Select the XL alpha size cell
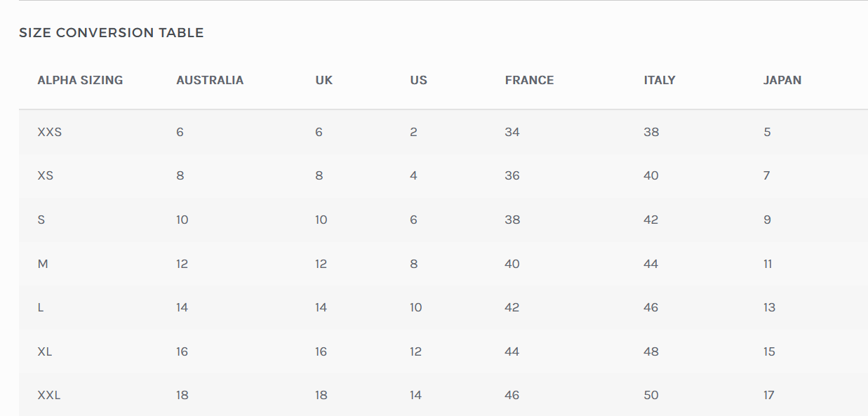 pos(44,351)
